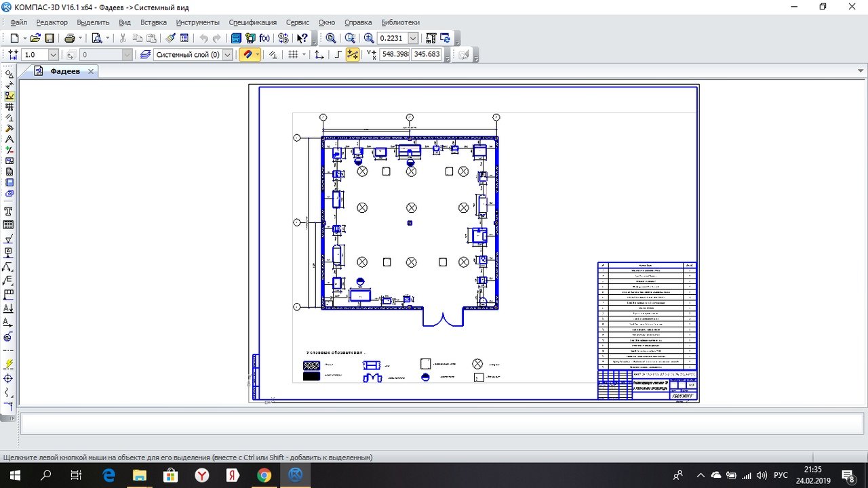
Task: Toggle orthogonal drawing mode
Action: point(337,55)
